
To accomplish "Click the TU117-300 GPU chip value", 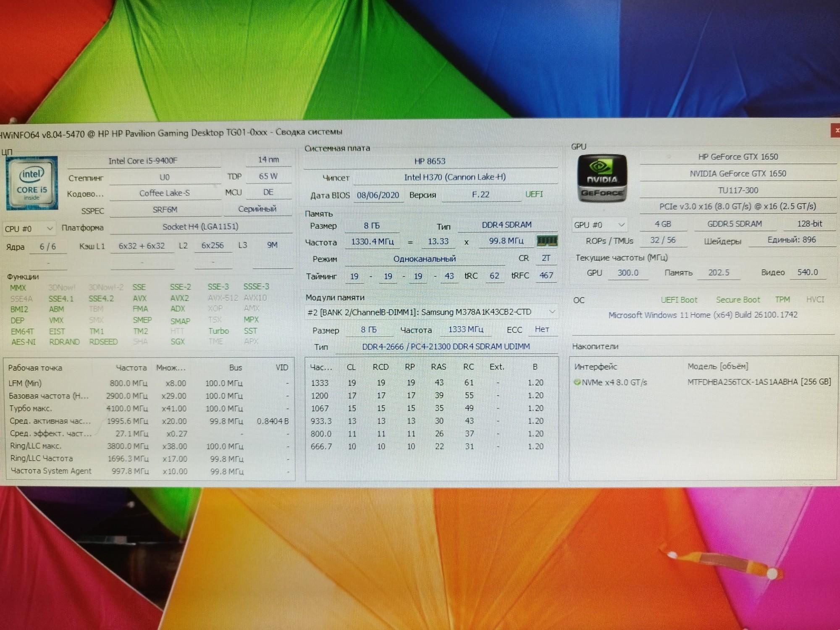I will click(738, 191).
